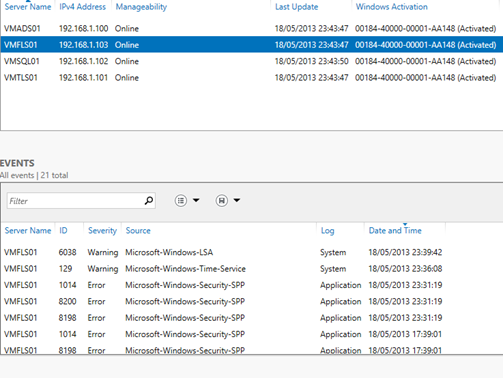Click the EVENTS section heading
Image resolution: width=503 pixels, height=378 pixels.
point(17,163)
